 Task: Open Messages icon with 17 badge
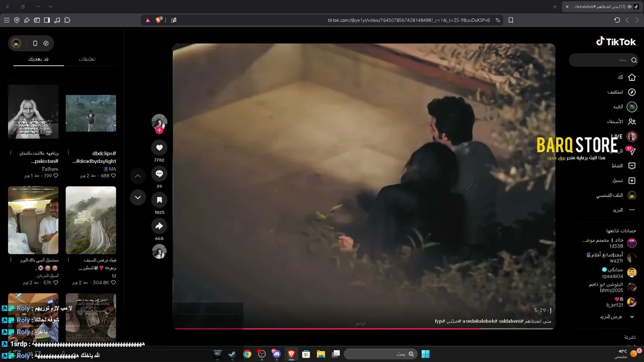tap(631, 150)
